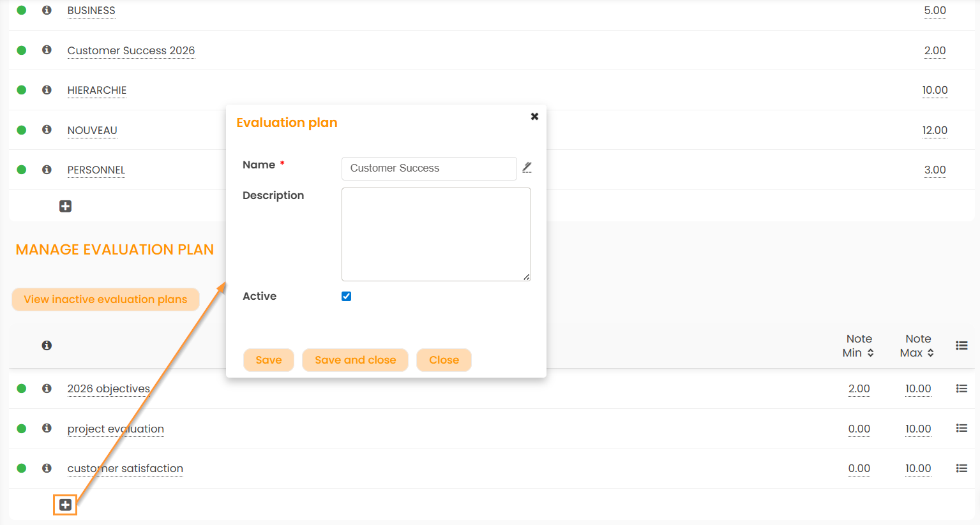Open list menu for 2026 objectives
This screenshot has width=980, height=525.
point(961,388)
